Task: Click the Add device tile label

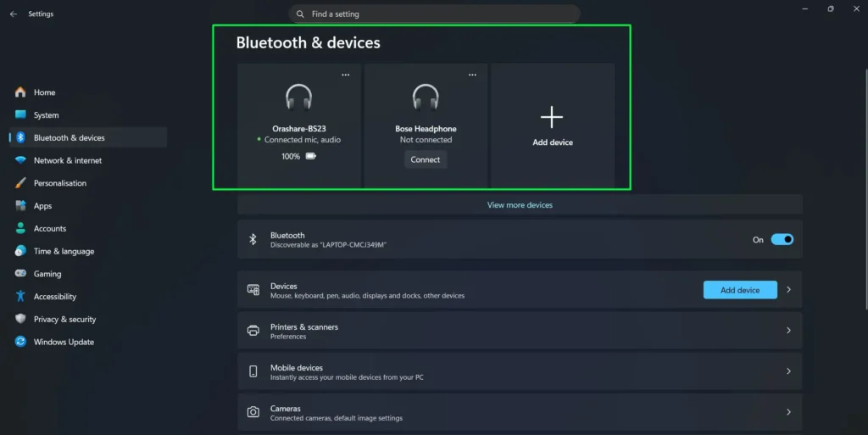Action: (x=553, y=142)
